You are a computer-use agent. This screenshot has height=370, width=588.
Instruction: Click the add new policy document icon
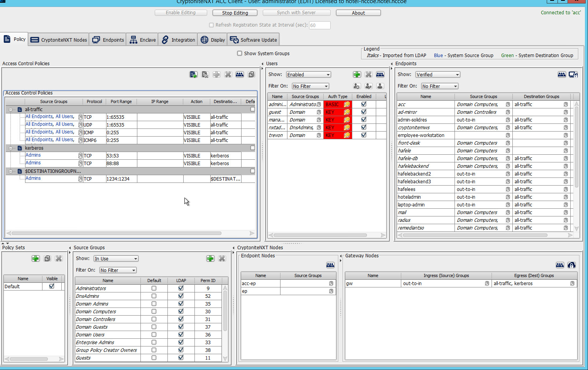[x=193, y=74]
